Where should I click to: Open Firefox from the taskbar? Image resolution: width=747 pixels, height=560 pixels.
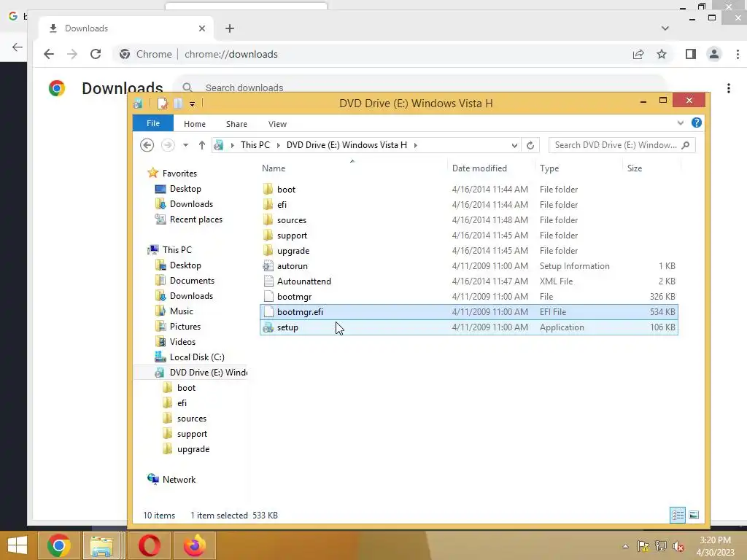[x=194, y=545]
